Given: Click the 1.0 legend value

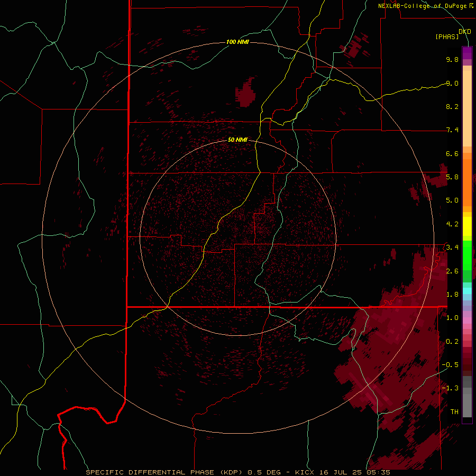Looking at the screenshot, I should pyautogui.click(x=452, y=318).
